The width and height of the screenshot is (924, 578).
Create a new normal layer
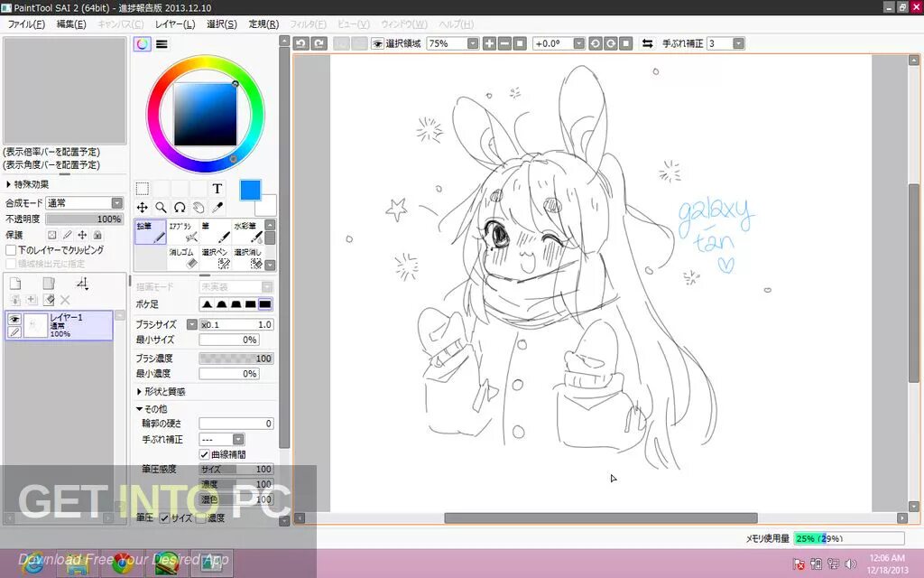click(16, 284)
